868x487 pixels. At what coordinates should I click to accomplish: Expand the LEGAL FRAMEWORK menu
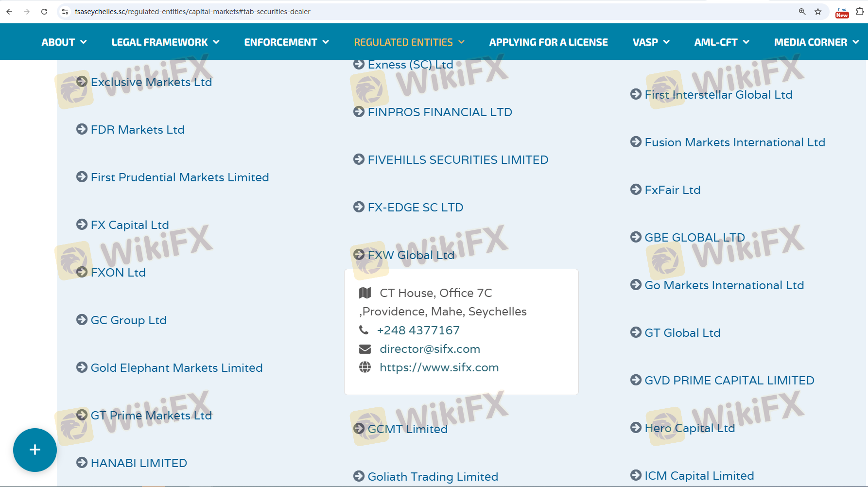[x=165, y=42]
